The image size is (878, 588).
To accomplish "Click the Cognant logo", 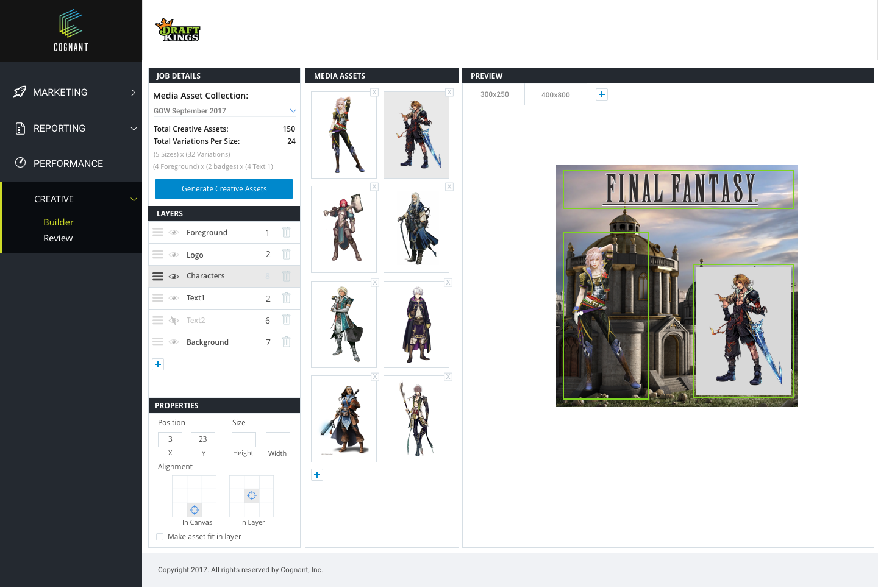I will [x=71, y=30].
